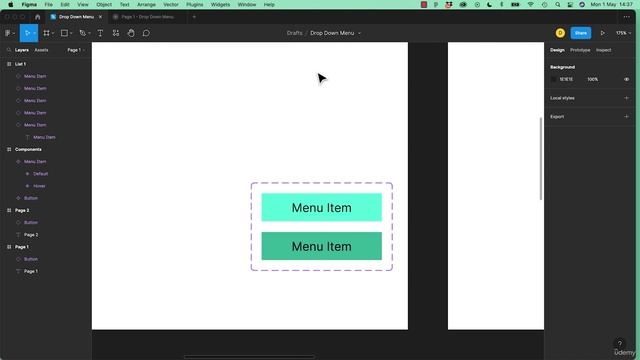Open the Drop Down Menu file-name chevron

[360, 33]
